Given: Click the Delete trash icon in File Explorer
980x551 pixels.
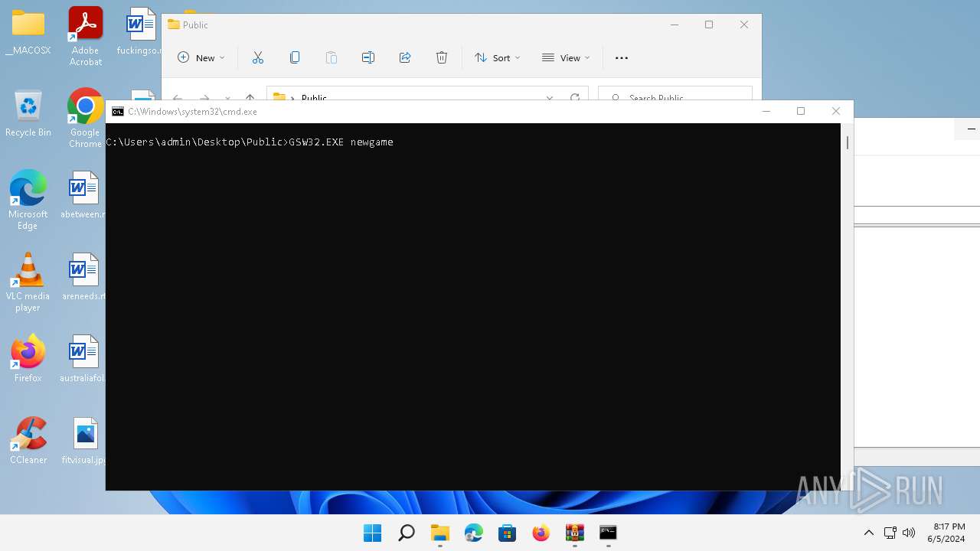Looking at the screenshot, I should 442,57.
